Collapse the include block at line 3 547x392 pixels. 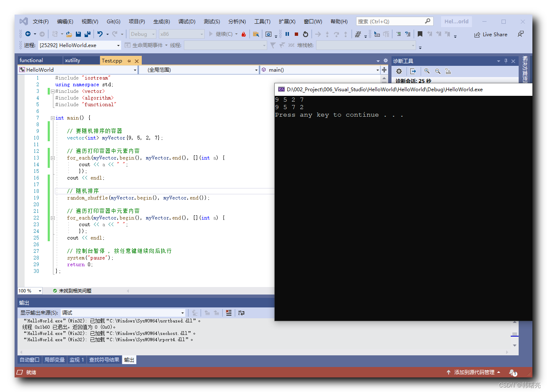coord(53,91)
